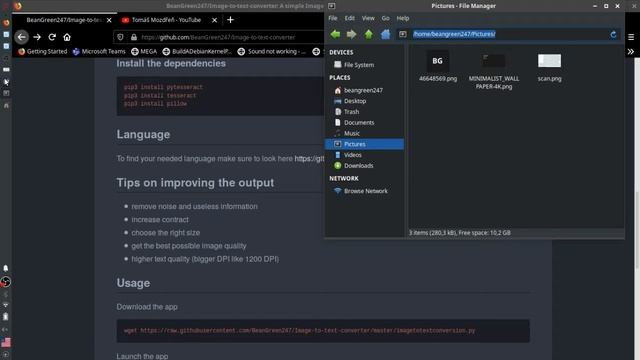The image size is (640, 360).
Task: Open beangreen247 home in sidebar
Action: pos(364,90)
